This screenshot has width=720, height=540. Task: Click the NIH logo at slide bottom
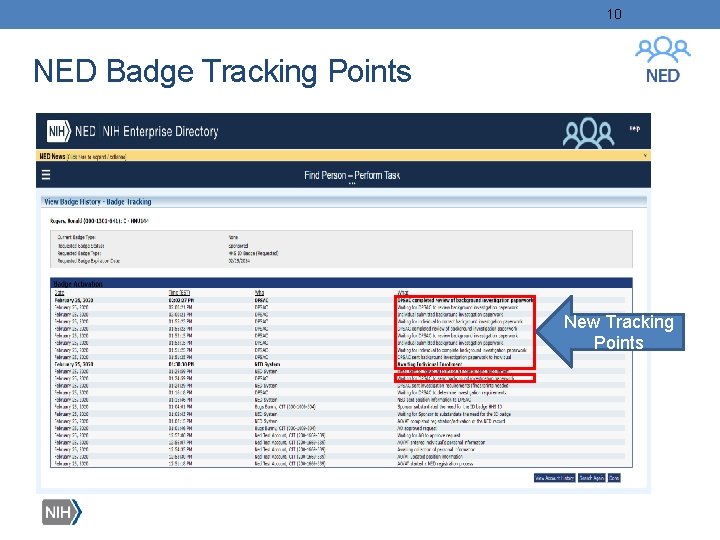(x=62, y=512)
